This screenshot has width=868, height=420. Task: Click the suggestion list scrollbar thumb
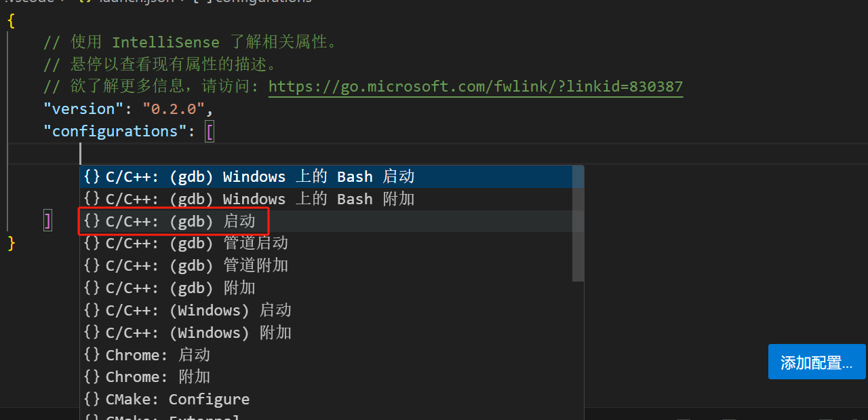pos(578,224)
